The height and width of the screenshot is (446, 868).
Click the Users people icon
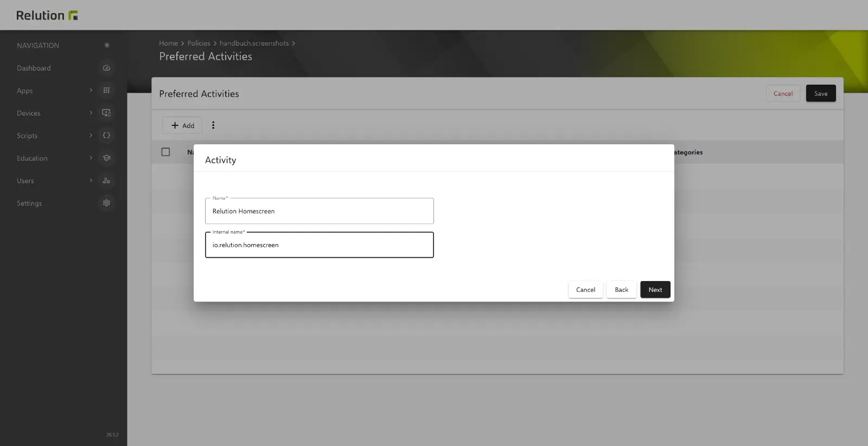[106, 181]
